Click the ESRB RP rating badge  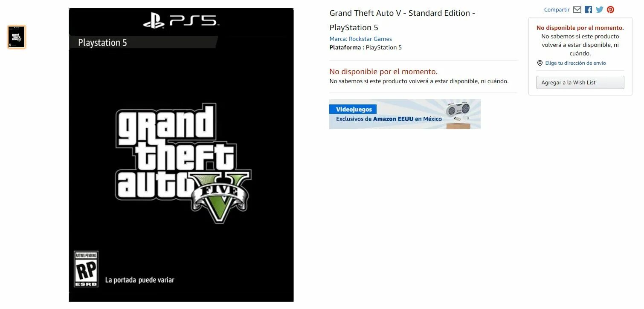click(86, 269)
